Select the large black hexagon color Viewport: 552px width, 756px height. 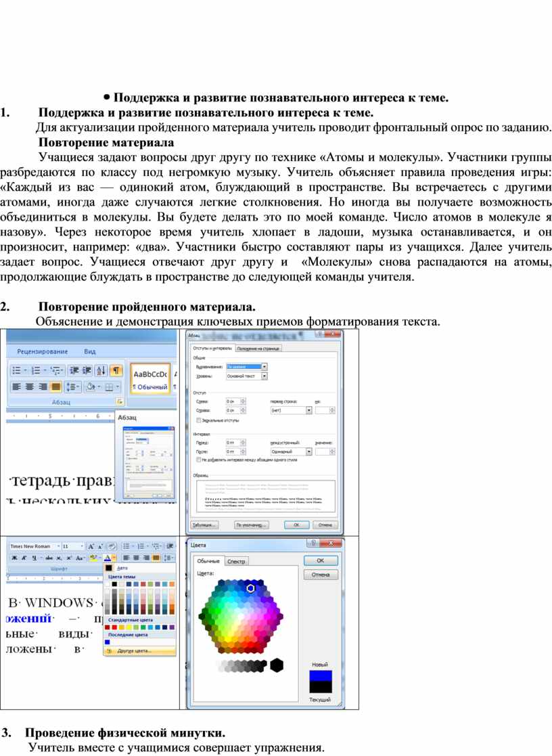pos(276,665)
